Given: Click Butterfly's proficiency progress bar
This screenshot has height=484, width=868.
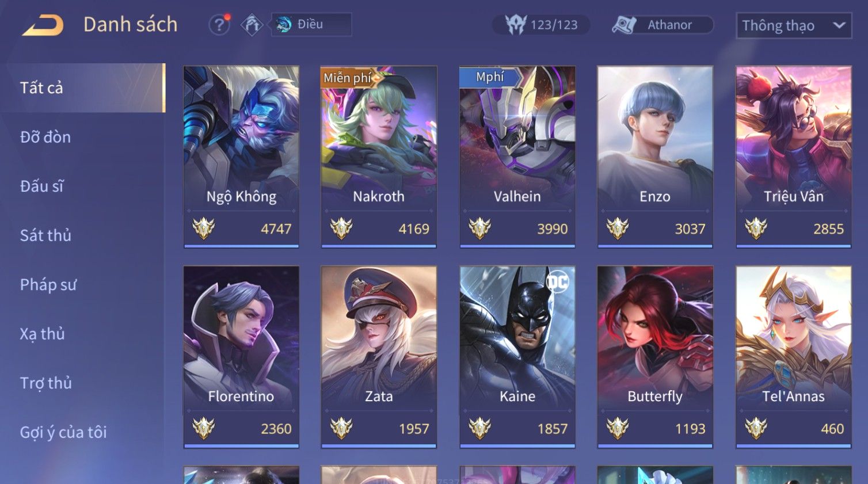Looking at the screenshot, I should pyautogui.click(x=655, y=445).
